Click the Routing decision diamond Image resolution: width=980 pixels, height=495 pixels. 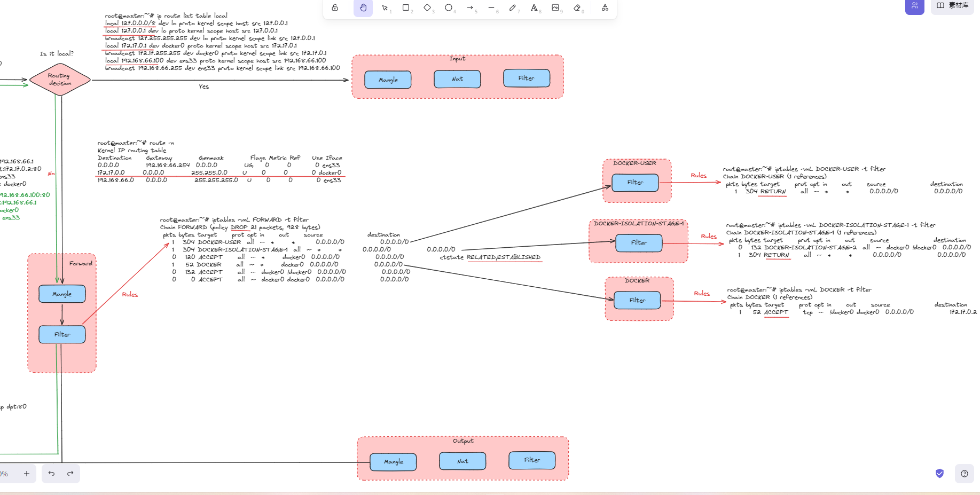60,80
